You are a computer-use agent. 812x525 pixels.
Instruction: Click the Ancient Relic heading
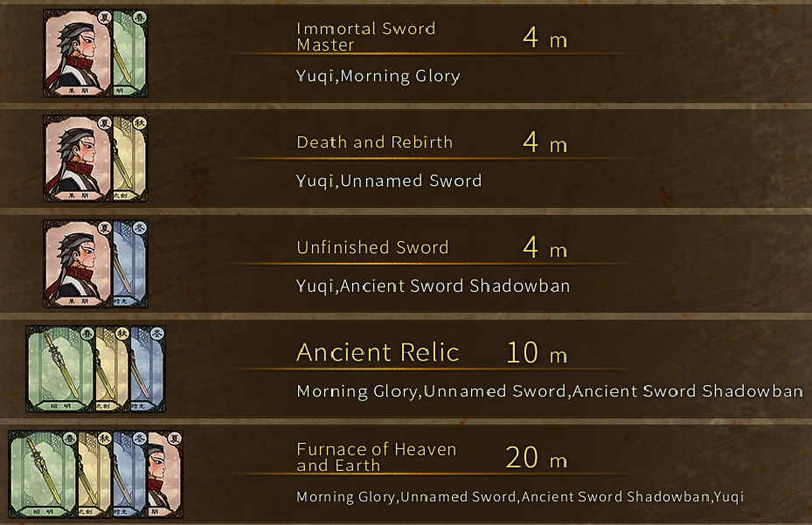pyautogui.click(x=378, y=352)
